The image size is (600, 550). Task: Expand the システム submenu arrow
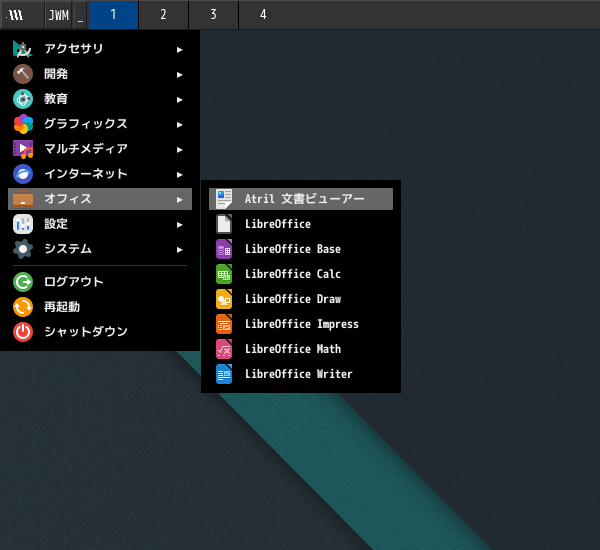[180, 249]
